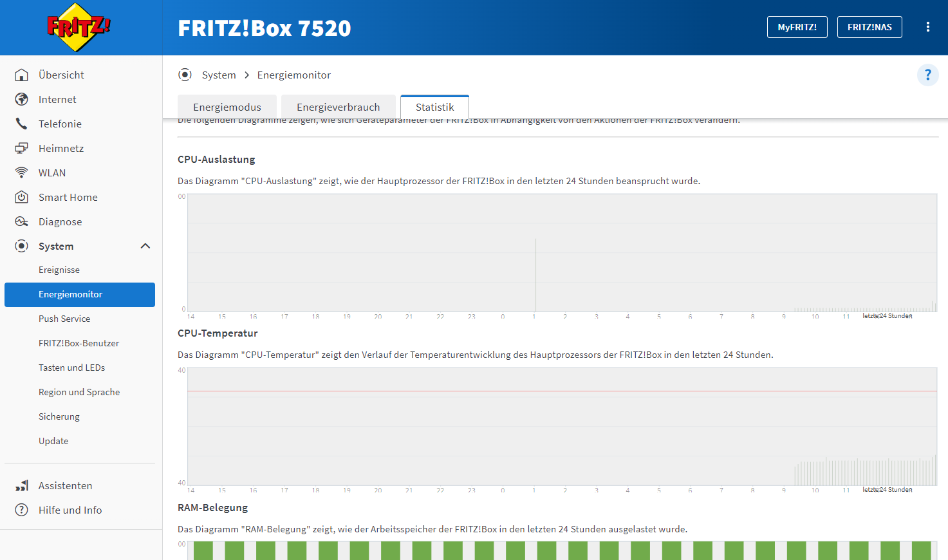This screenshot has height=560, width=948.
Task: Click the System menu label
Action: coord(56,246)
